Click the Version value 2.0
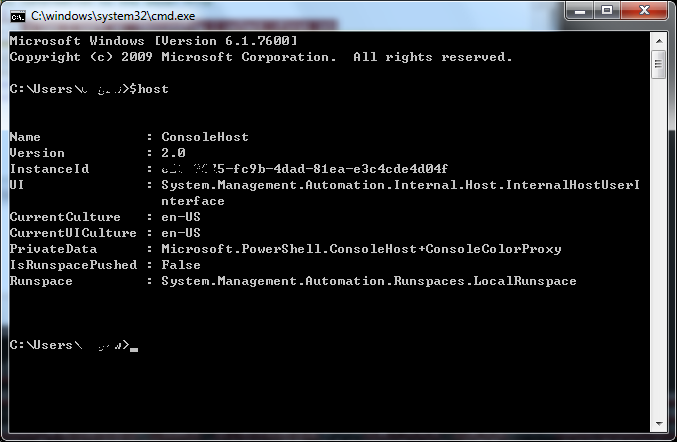Viewport: 677px width, 442px height. coord(173,153)
